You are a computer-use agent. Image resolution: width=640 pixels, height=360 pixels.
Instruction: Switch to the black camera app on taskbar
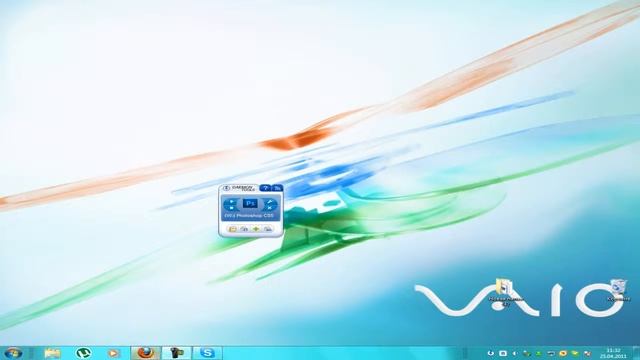click(177, 353)
